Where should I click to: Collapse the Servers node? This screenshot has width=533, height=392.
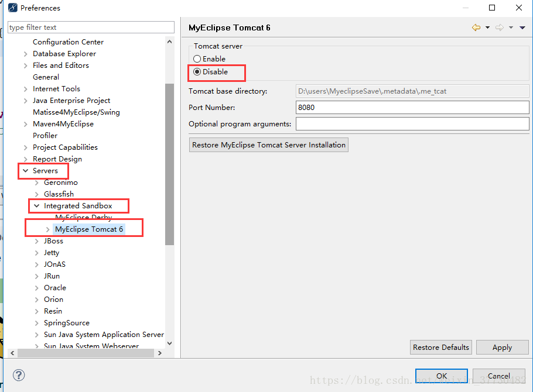click(x=26, y=170)
